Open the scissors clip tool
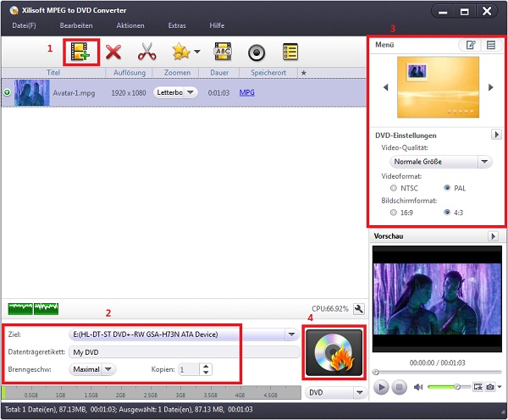Viewport: 508px width, 420px height. click(147, 52)
